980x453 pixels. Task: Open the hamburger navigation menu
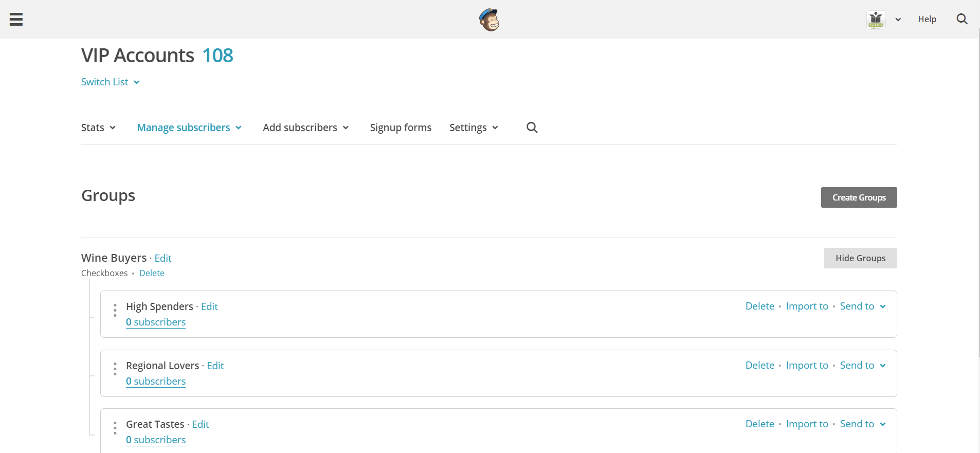click(16, 20)
